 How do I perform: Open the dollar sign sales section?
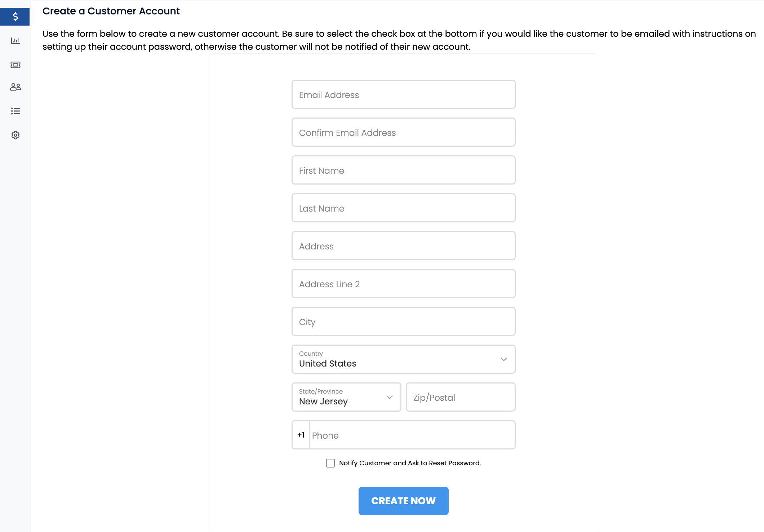tap(15, 17)
